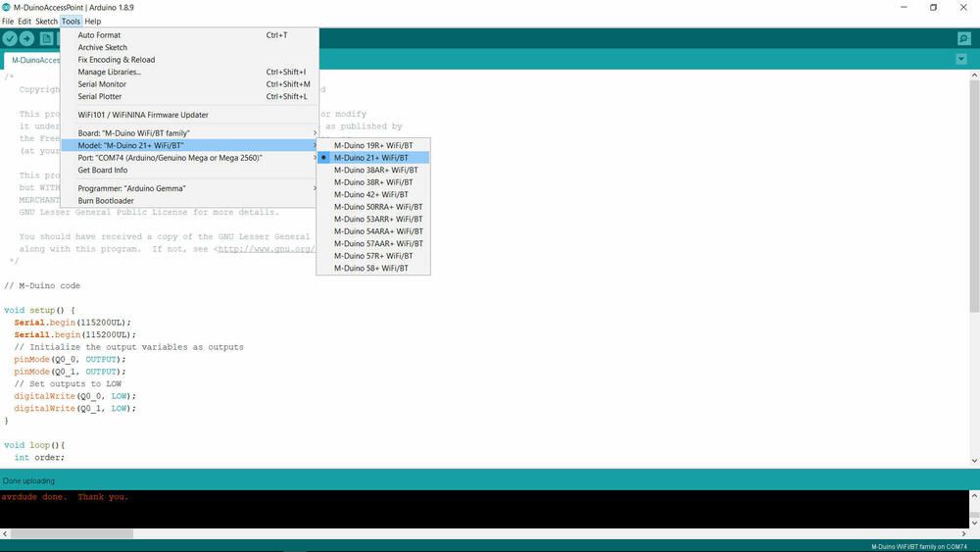Image resolution: width=980 pixels, height=552 pixels.
Task: Click the Verify sketch checkmark icon
Action: [x=10, y=39]
